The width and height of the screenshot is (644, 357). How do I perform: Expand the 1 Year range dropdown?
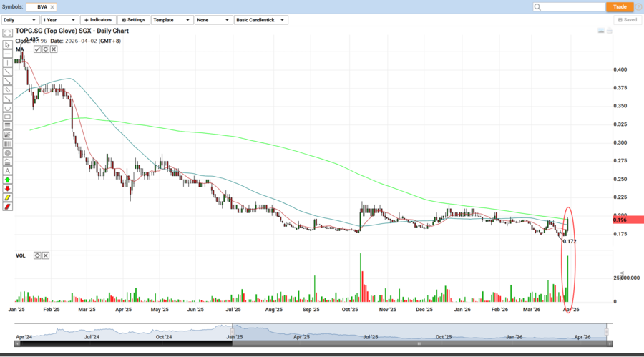click(x=59, y=20)
